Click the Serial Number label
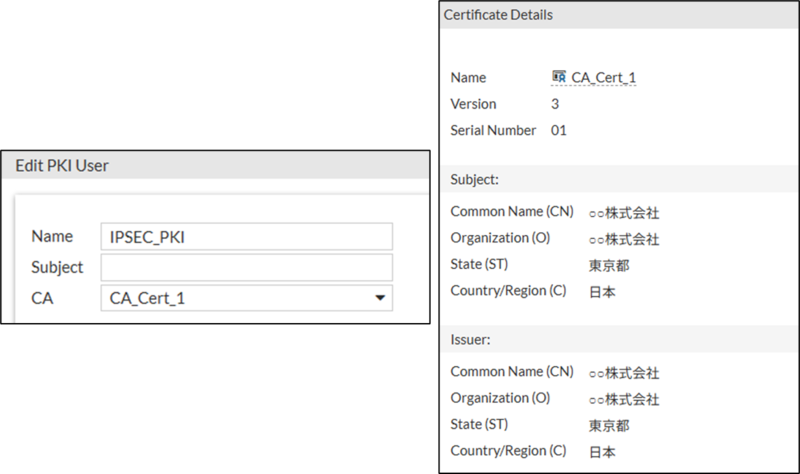The image size is (800, 474). [493, 131]
